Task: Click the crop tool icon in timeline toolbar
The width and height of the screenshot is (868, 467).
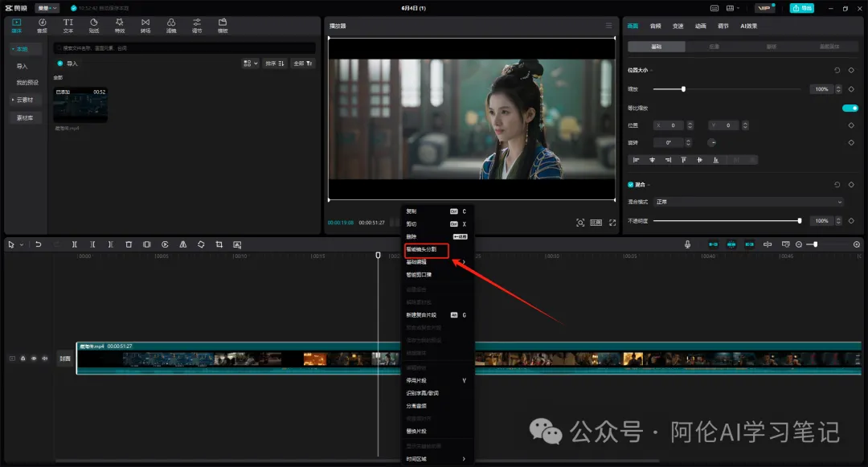Action: [219, 244]
